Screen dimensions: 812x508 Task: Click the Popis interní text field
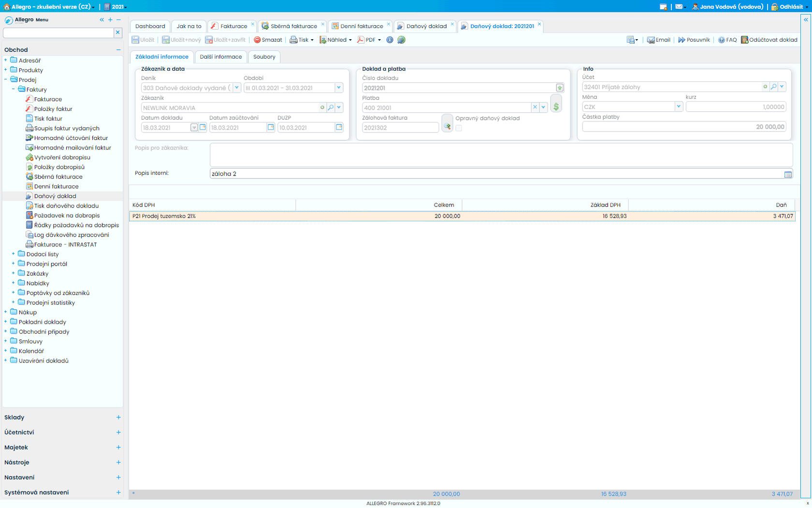click(495, 174)
